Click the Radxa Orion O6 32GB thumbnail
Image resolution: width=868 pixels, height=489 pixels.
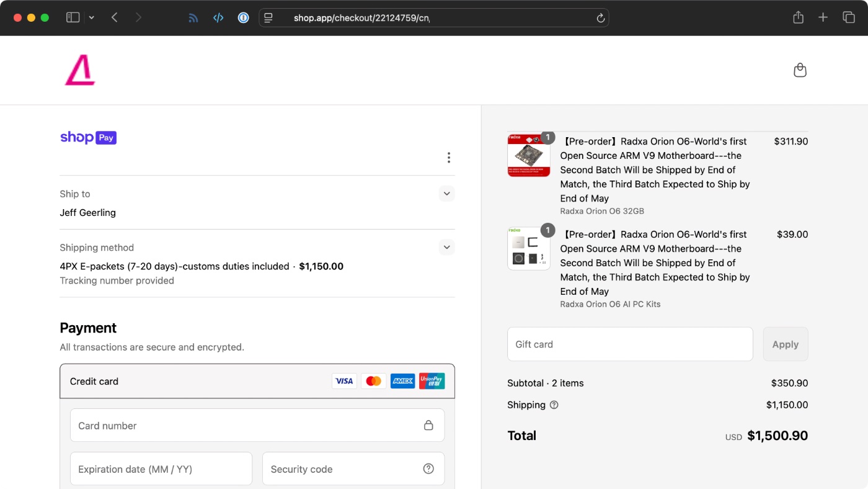[529, 156]
